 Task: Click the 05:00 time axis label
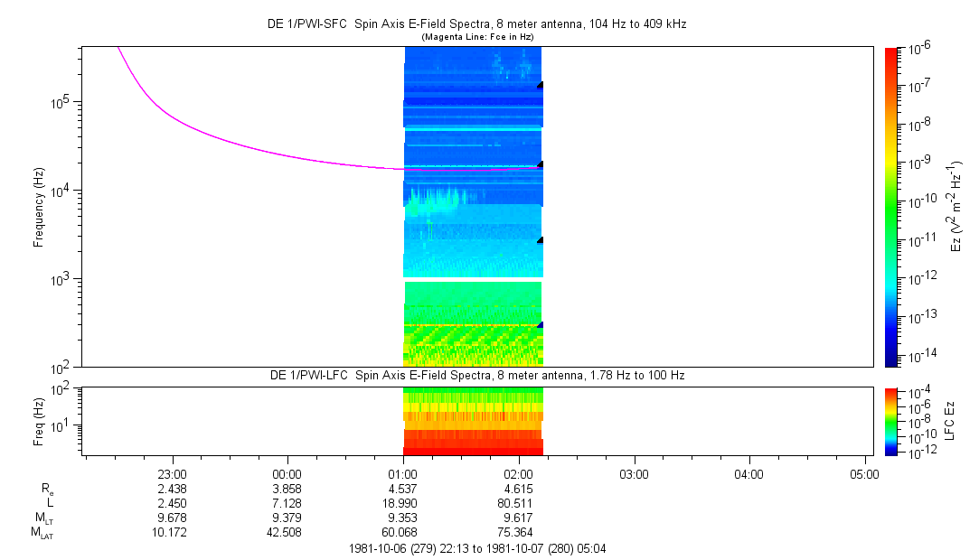[864, 473]
